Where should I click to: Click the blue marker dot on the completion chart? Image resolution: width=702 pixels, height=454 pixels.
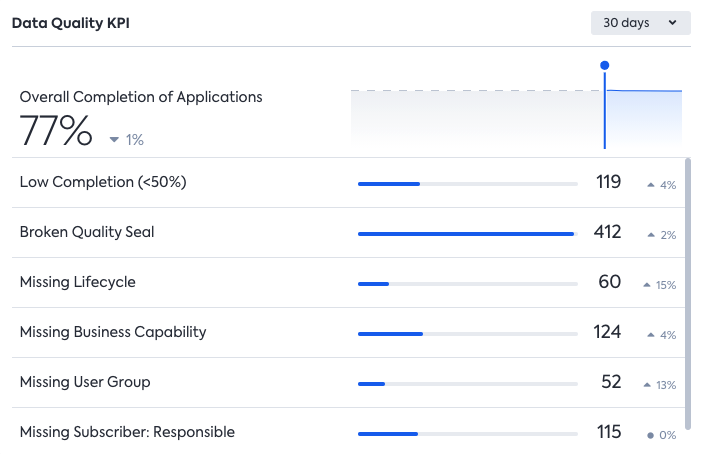click(604, 65)
